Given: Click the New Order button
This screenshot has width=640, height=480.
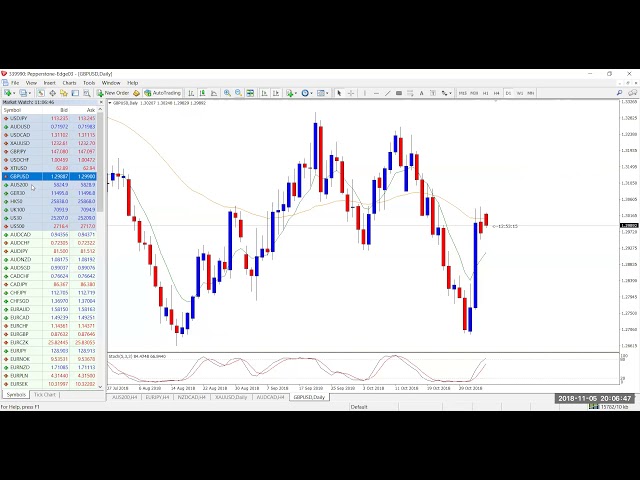Looking at the screenshot, I should 116,93.
